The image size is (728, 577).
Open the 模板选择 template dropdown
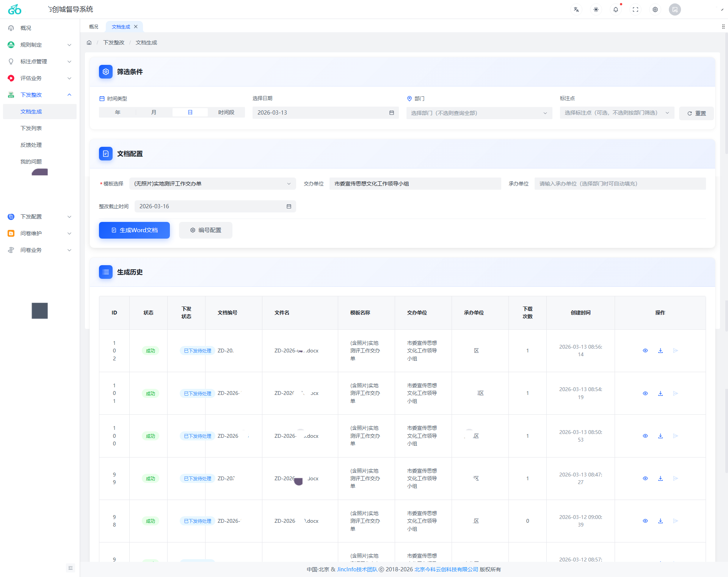[x=212, y=184]
